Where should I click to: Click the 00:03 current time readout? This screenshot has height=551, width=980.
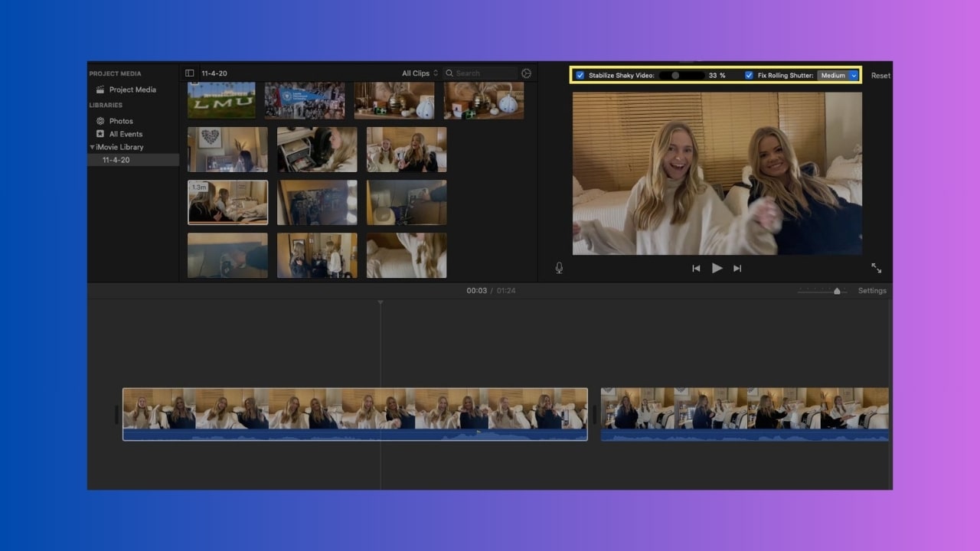(476, 291)
